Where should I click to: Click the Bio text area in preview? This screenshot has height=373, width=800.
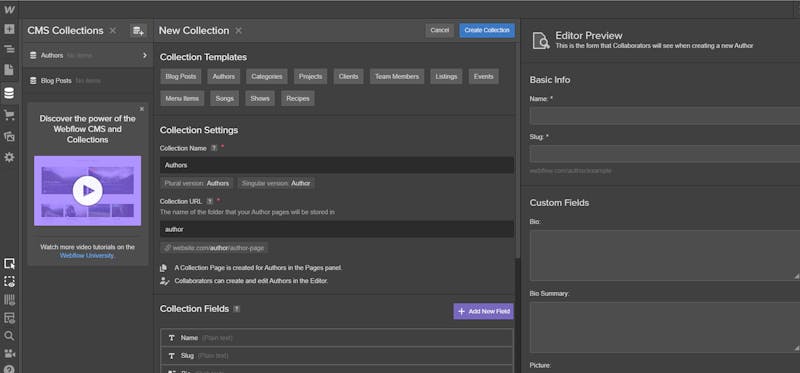665,255
